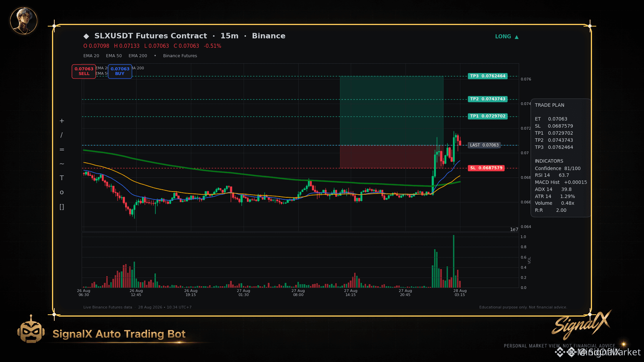Viewport: 644px width, 362px height.
Task: Click the Confidence 81/100 row
Action: pyautogui.click(x=558, y=168)
